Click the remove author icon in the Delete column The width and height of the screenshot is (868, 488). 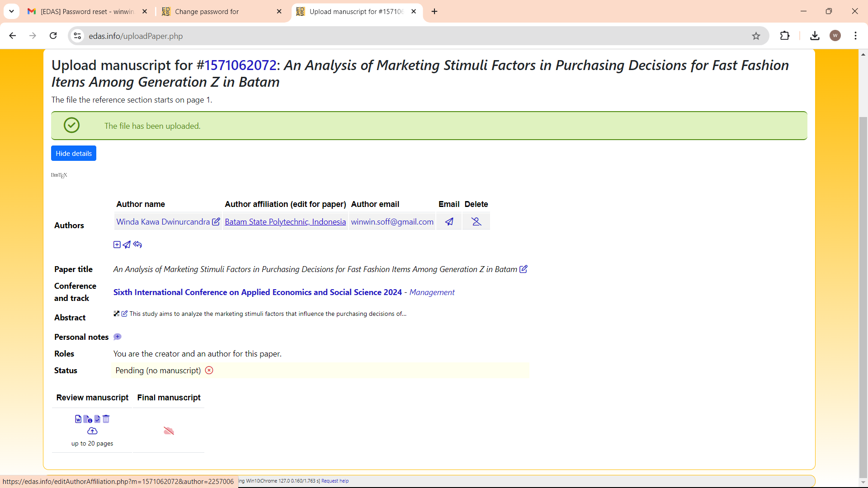[476, 221]
